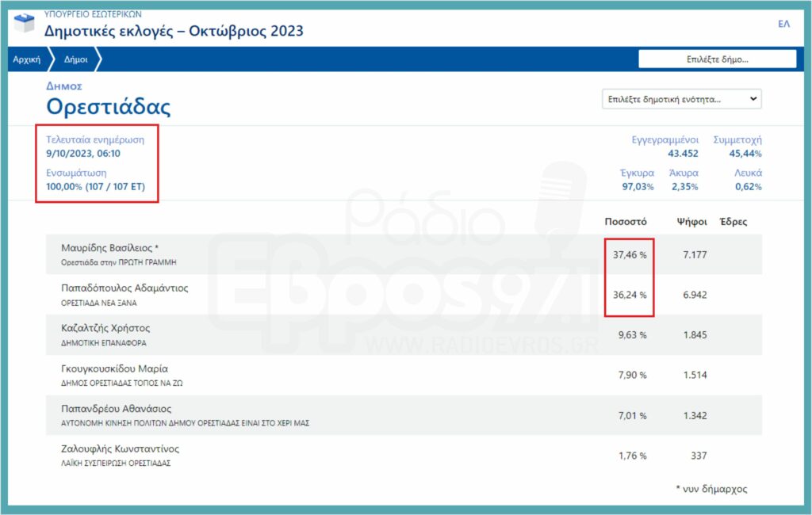Click the Ποσοστό column header

pyautogui.click(x=626, y=222)
